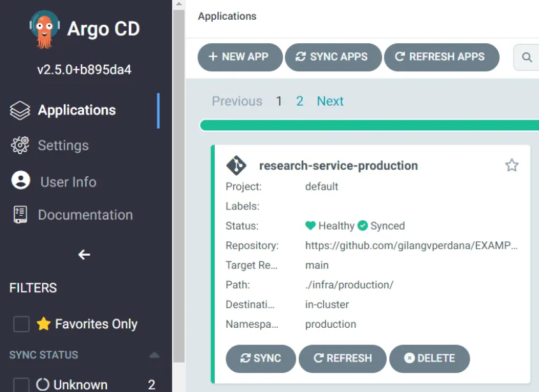The width and height of the screenshot is (539, 392).
Task: Click the SYNC APPS button
Action: (333, 57)
